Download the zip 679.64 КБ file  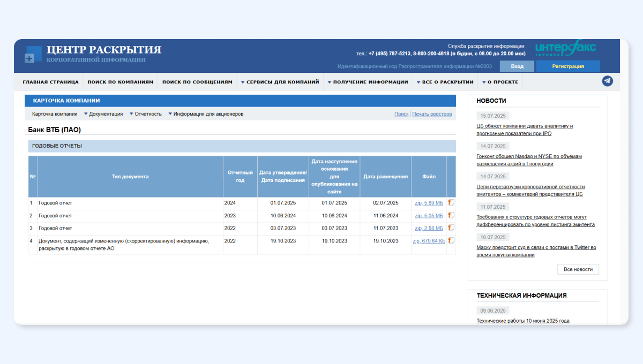pyautogui.click(x=429, y=241)
